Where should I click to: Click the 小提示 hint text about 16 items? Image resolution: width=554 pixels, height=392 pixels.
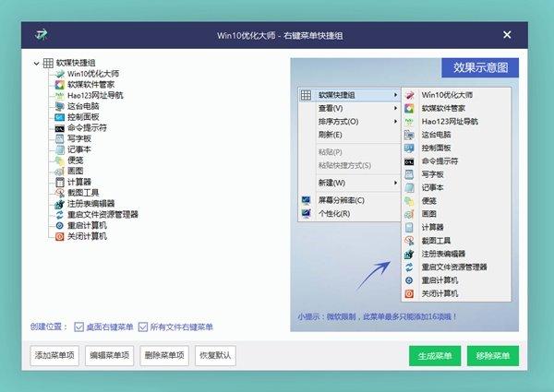point(377,317)
